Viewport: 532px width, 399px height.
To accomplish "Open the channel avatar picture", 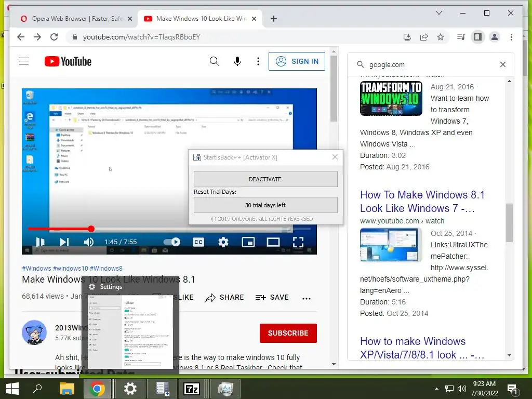I will [34, 332].
